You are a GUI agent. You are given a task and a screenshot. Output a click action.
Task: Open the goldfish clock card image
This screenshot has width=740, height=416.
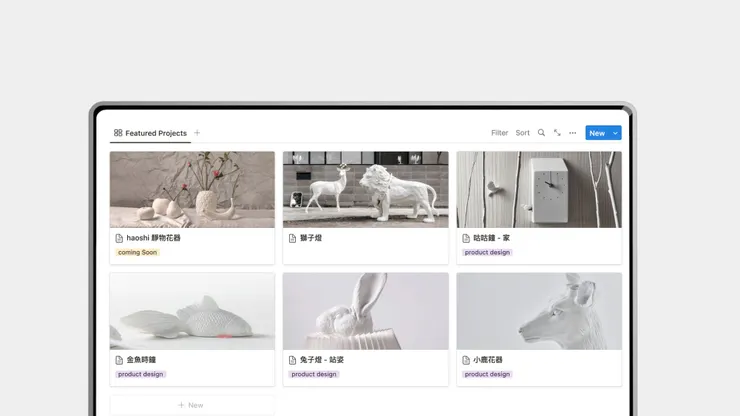pyautogui.click(x=192, y=311)
